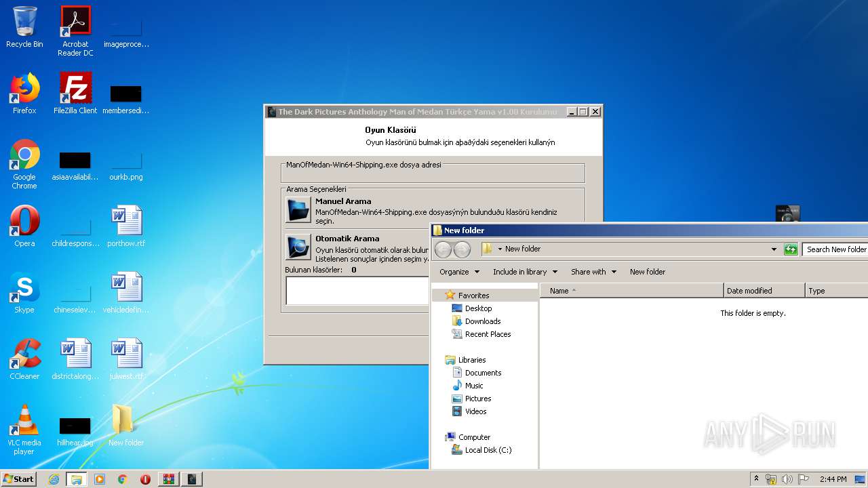The height and width of the screenshot is (488, 868).
Task: Open the VLC media player shortcut
Action: pos(24,430)
